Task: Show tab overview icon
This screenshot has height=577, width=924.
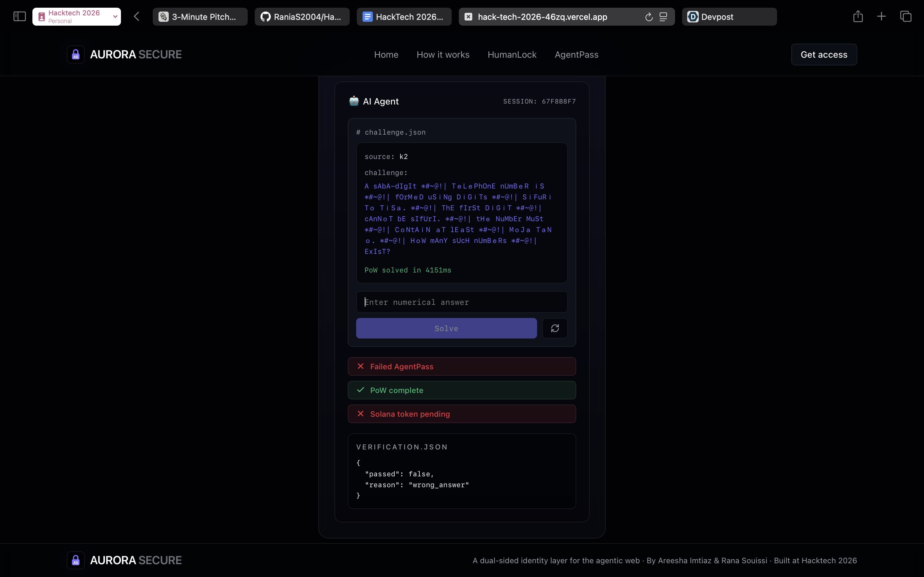Action: 905,16
